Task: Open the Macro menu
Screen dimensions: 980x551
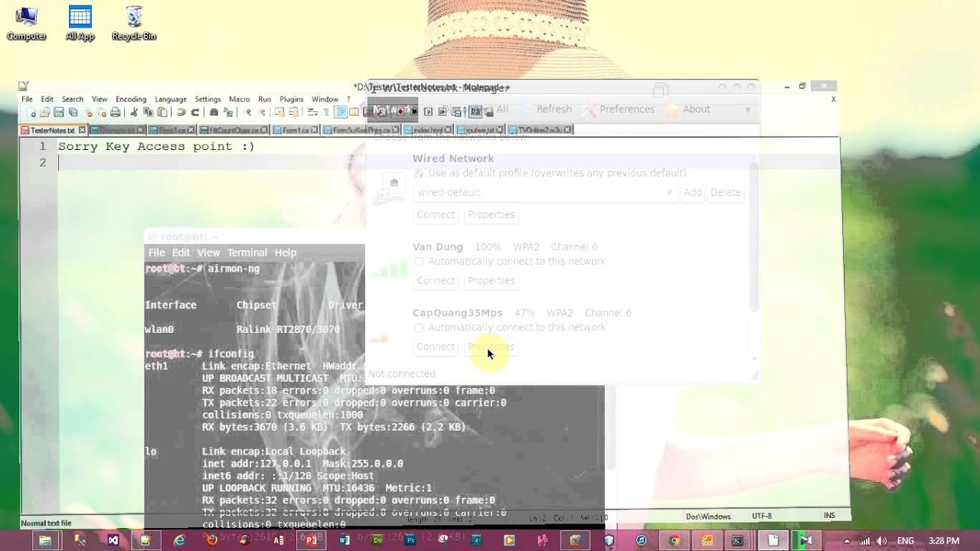Action: [x=240, y=99]
